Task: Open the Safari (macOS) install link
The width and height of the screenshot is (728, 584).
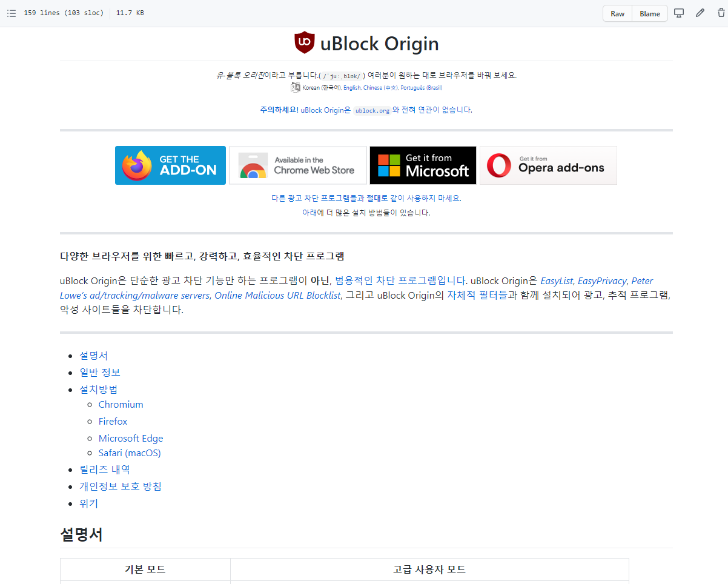Action: 130,453
